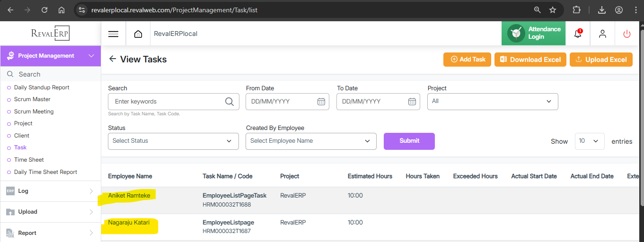Screen dimensions: 644x242
Task: Click the hamburger menu icon
Action: 113,34
